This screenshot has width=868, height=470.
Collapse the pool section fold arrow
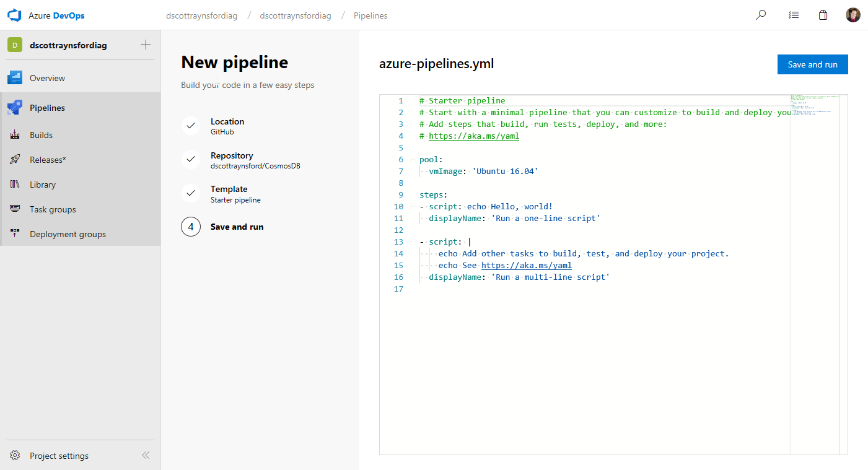click(413, 160)
